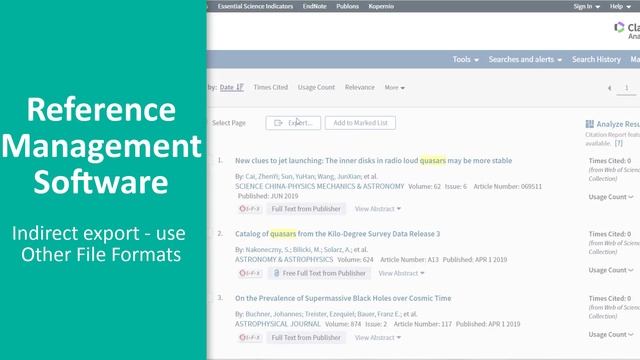Image resolution: width=640 pixels, height=360 pixels.
Task: Click Free Full Text from Publisher
Action: [x=320, y=273]
